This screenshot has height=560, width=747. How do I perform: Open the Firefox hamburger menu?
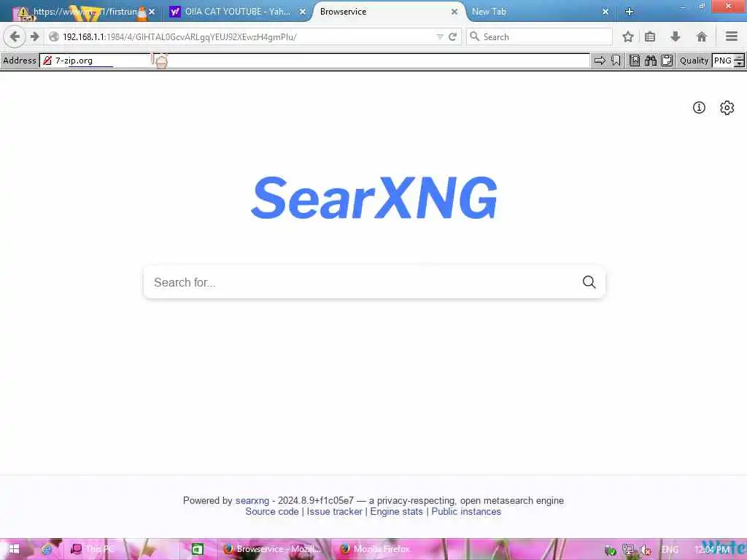(732, 36)
